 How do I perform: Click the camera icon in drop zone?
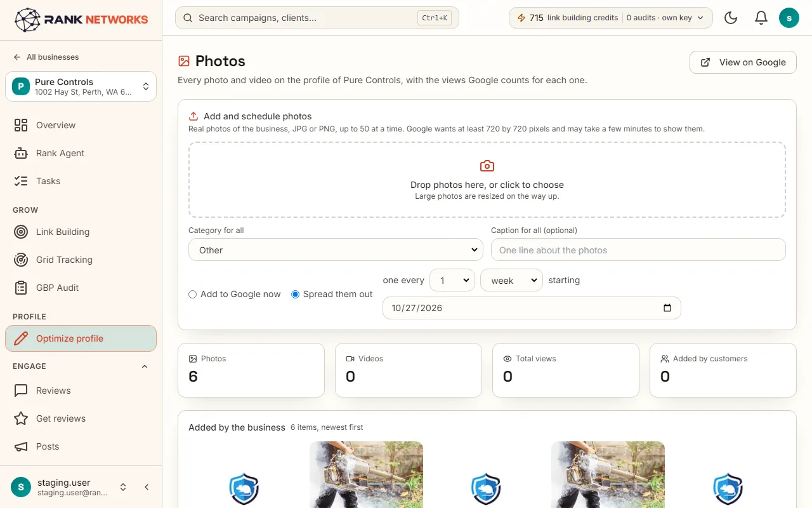tap(487, 166)
